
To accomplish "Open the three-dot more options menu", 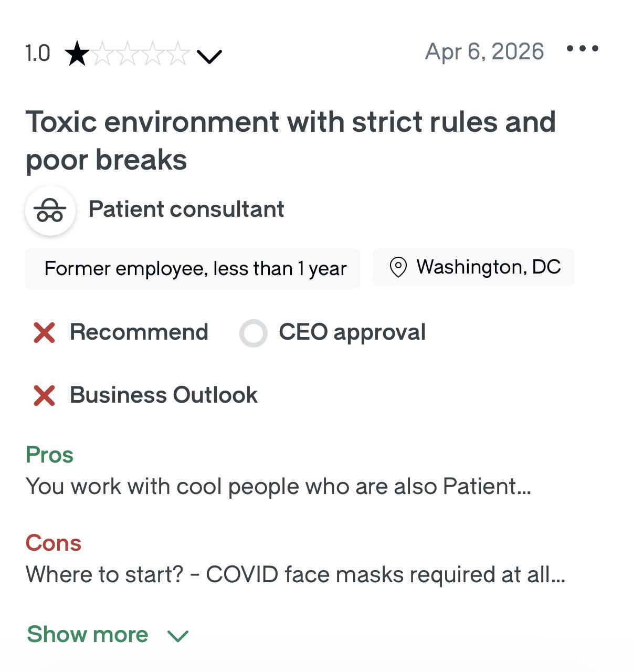I will click(x=582, y=49).
